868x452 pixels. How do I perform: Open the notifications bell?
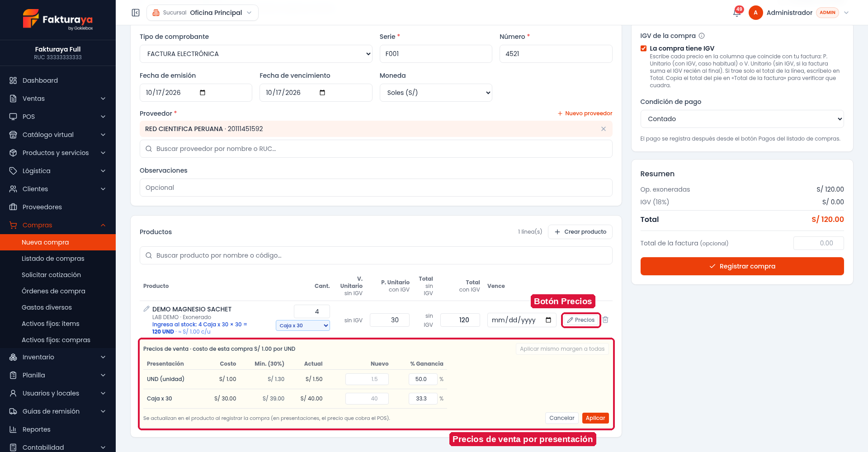coord(737,13)
